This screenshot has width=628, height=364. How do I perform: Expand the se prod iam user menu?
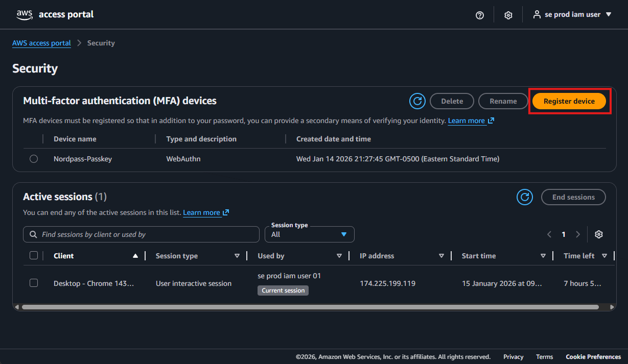tap(572, 15)
